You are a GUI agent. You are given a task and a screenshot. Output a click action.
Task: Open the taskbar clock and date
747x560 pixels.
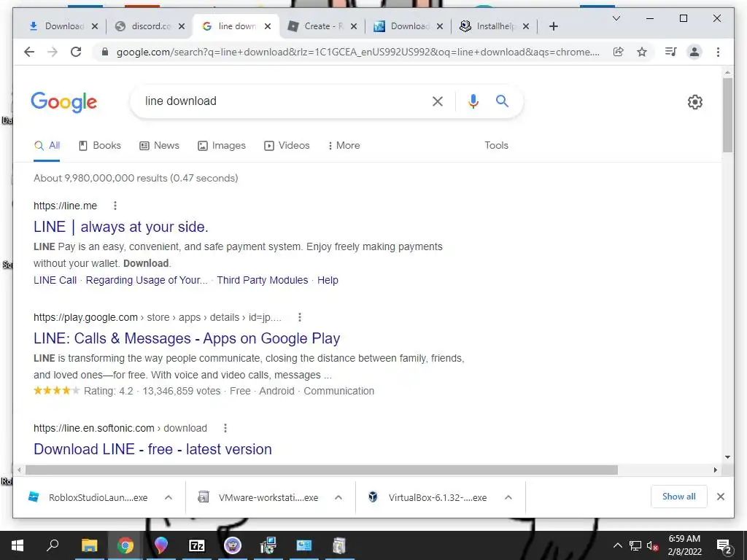click(684, 545)
